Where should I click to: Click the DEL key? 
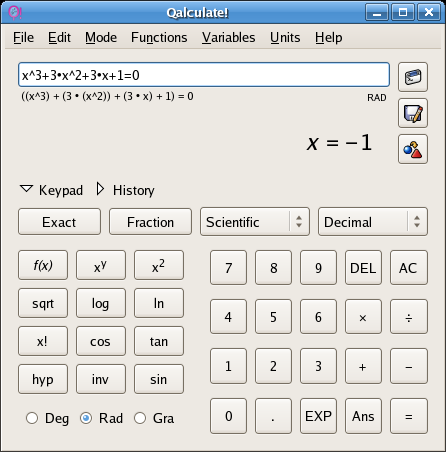click(x=363, y=268)
